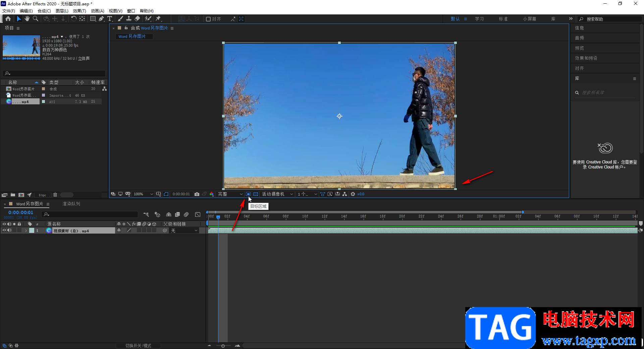Toggle the Region of Interest button
644x349 pixels.
[248, 194]
